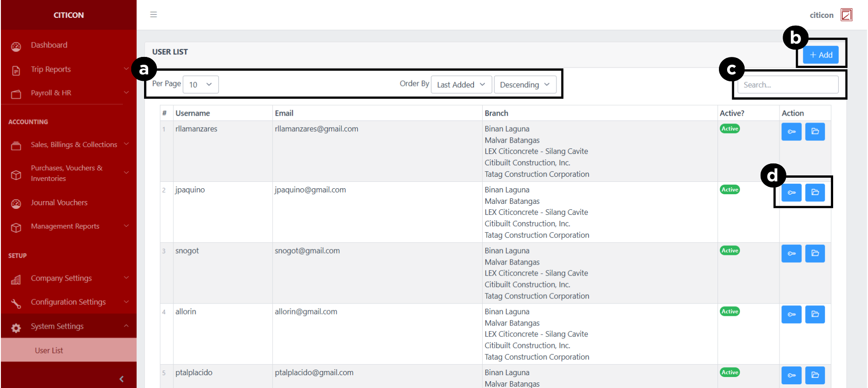Click the folder icon for allorin

pos(815,315)
